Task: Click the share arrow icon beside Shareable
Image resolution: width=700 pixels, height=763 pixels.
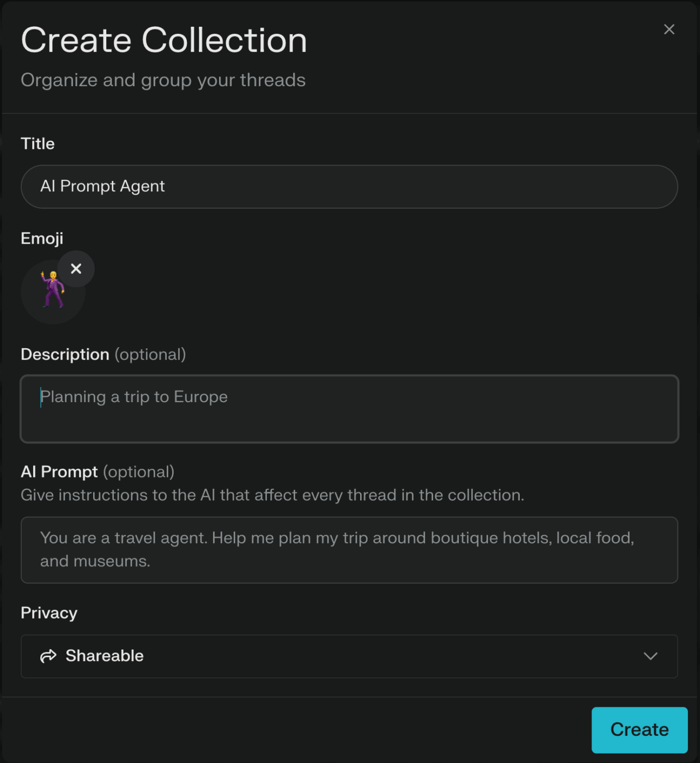Action: (x=48, y=656)
